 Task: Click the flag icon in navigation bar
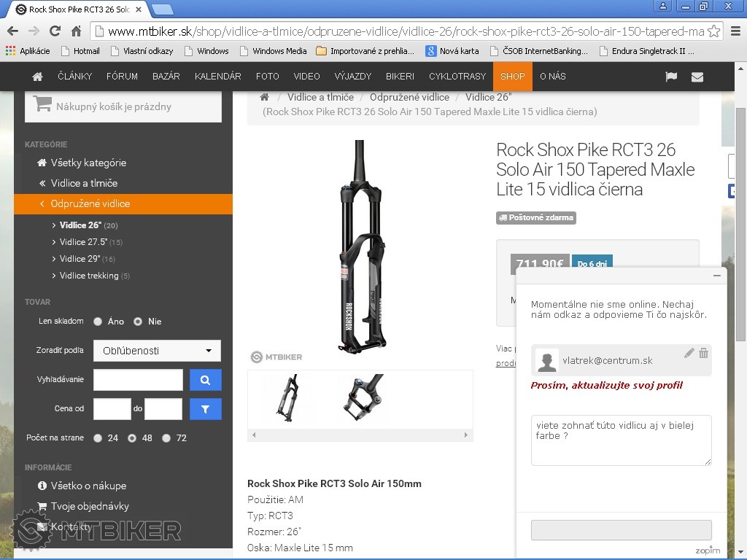click(x=671, y=77)
